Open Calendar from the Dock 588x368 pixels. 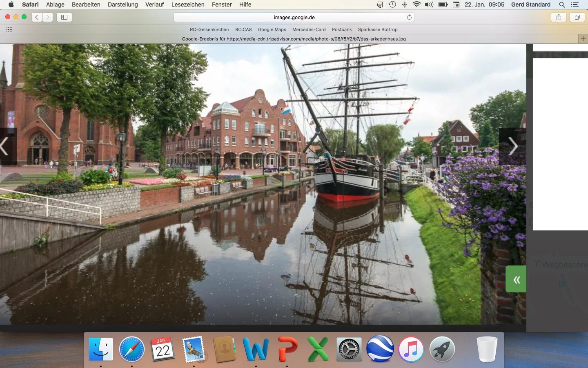[x=163, y=349]
